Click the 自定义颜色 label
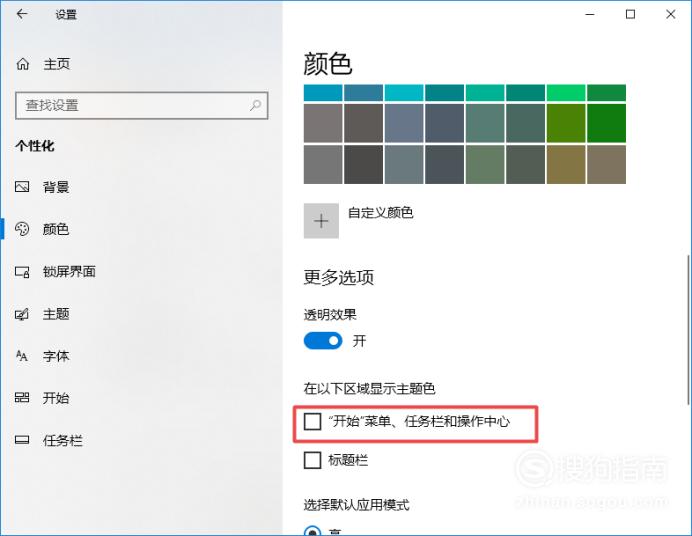This screenshot has height=536, width=692. [x=380, y=213]
